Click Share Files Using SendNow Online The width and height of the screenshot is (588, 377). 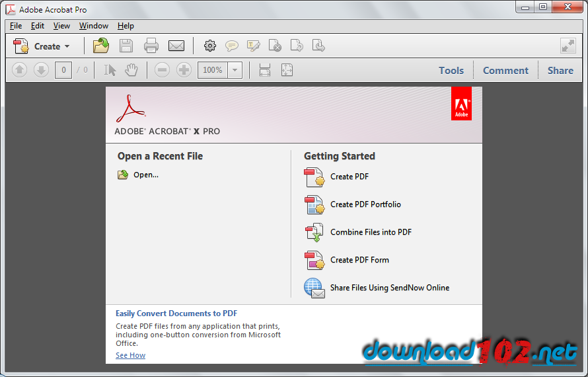point(390,288)
